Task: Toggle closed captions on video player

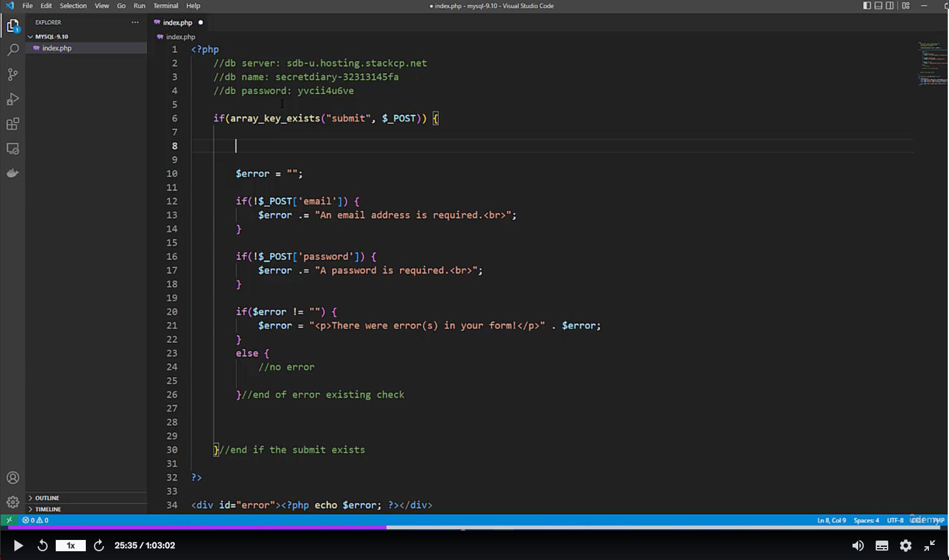Action: [x=881, y=546]
